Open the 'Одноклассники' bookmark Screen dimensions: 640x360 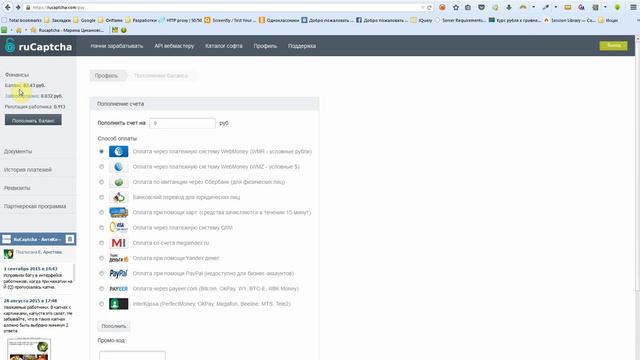[279, 20]
